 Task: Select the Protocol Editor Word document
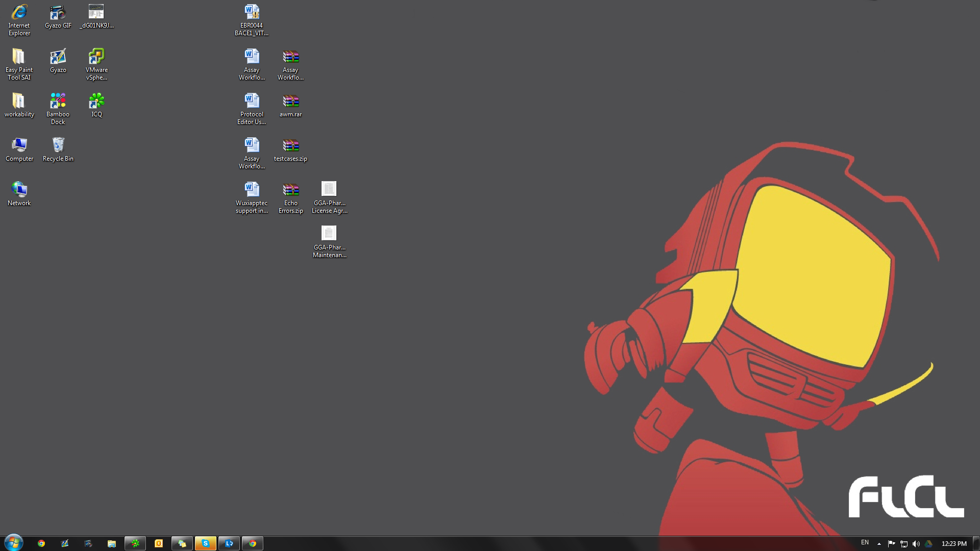point(252,109)
